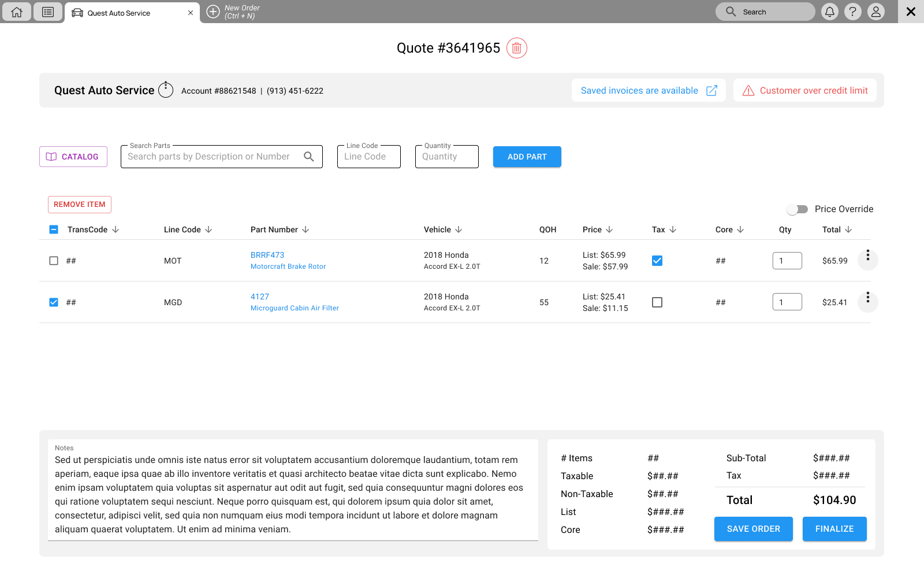Toggle the Price Override switch

[x=798, y=209]
